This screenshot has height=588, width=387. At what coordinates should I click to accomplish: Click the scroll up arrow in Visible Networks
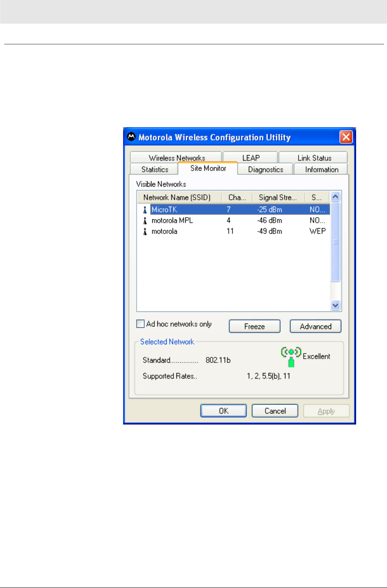coord(335,197)
